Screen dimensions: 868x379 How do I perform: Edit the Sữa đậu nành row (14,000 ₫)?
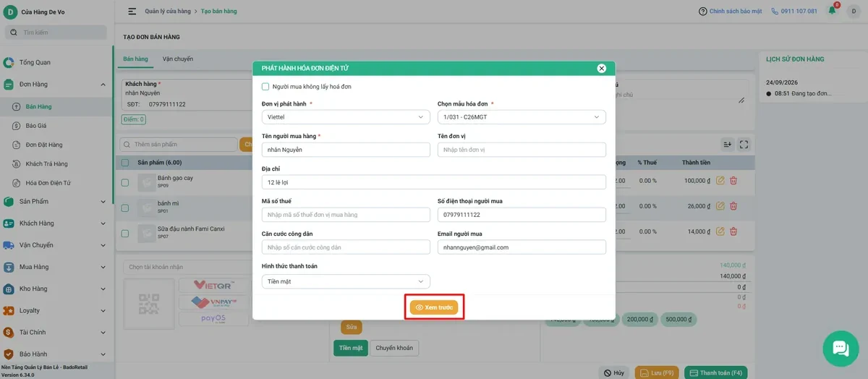[x=720, y=231]
